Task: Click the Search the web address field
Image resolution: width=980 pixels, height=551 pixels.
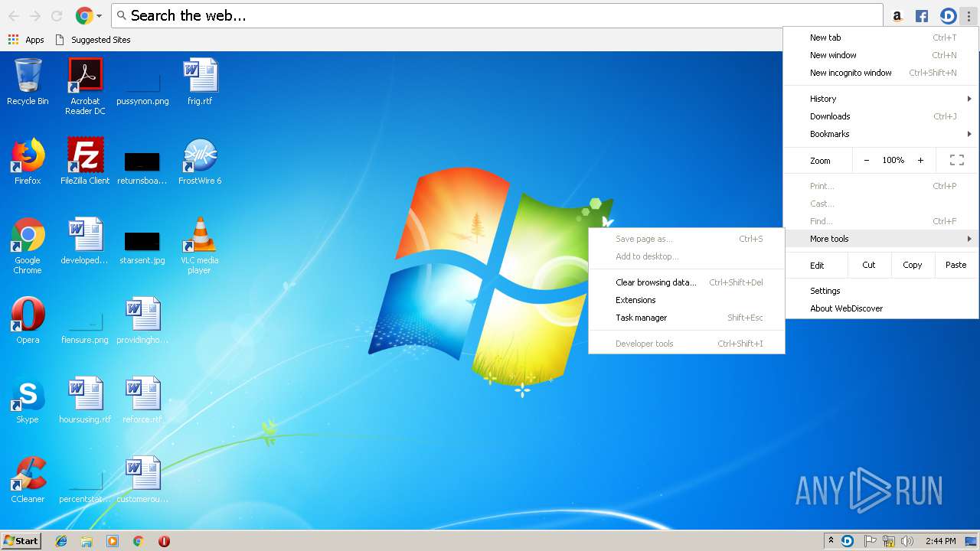Action: click(498, 15)
